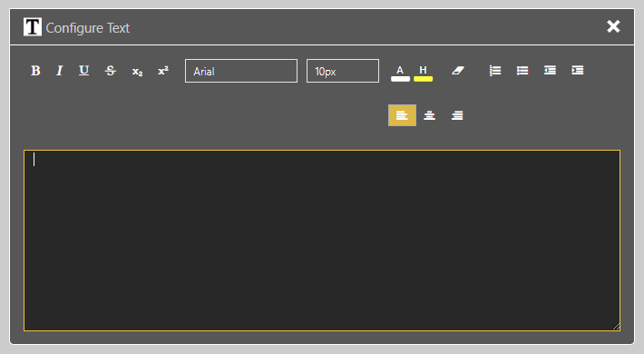Close the Configure Text dialog
This screenshot has height=354, width=644.
pos(613,26)
